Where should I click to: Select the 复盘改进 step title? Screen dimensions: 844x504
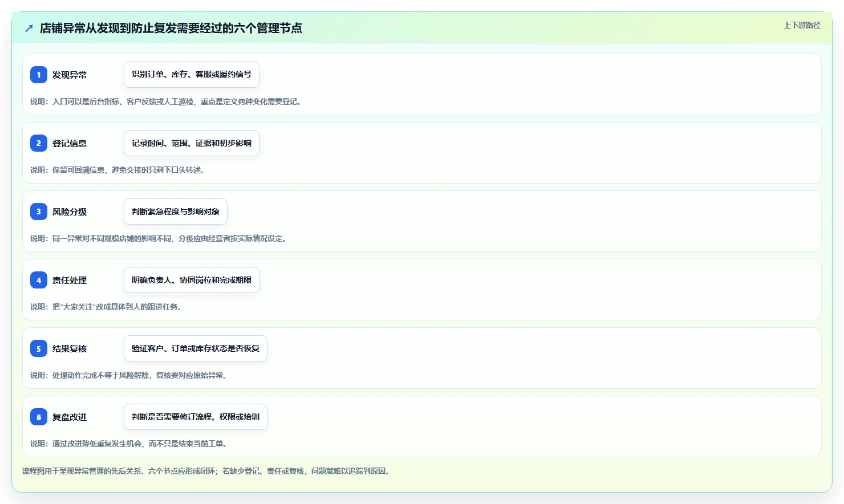click(x=70, y=417)
